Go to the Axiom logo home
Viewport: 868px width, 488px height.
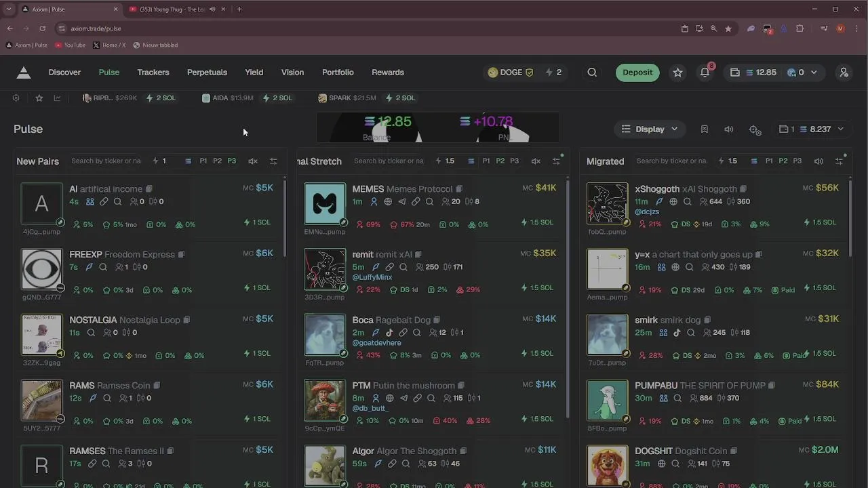(24, 73)
